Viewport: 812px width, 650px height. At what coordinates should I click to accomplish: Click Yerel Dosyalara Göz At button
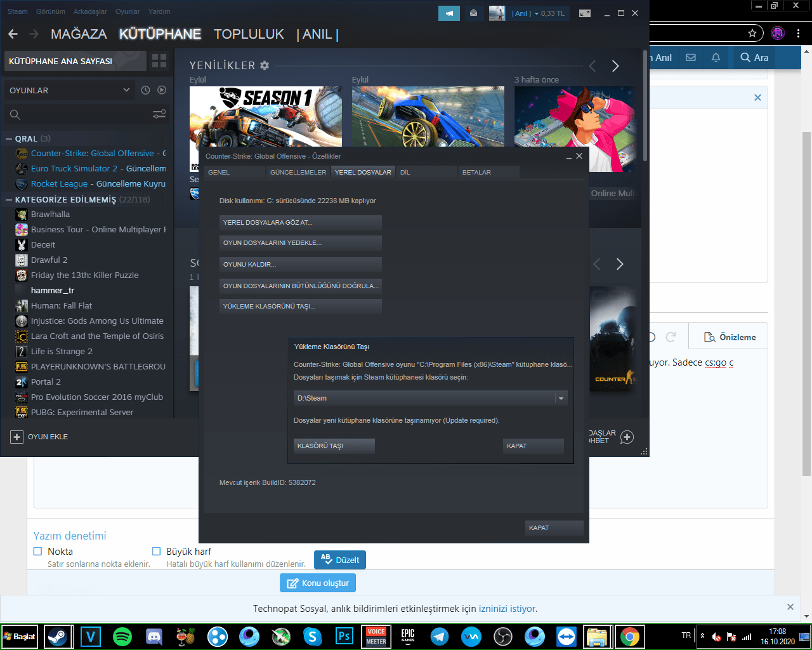[301, 222]
